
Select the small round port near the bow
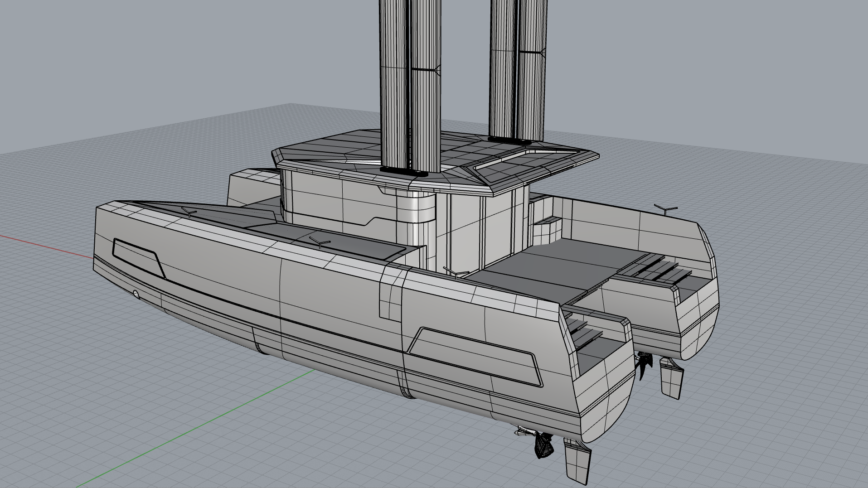click(x=136, y=294)
